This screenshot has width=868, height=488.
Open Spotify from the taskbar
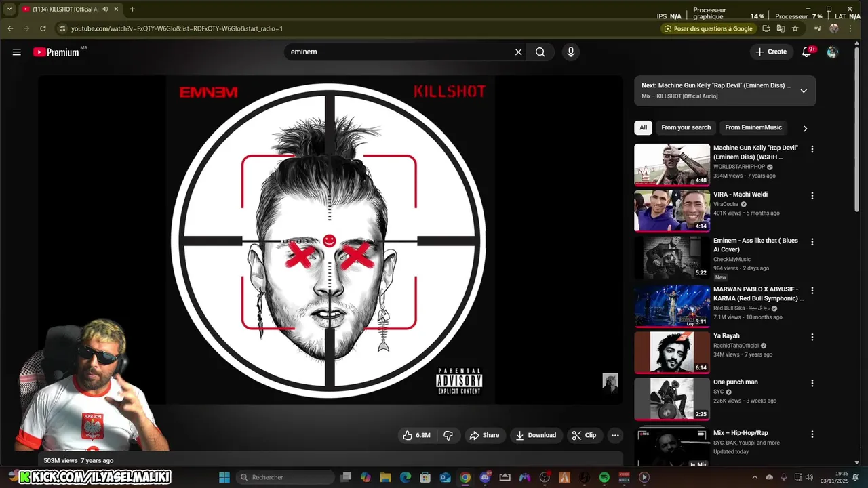[x=604, y=477]
